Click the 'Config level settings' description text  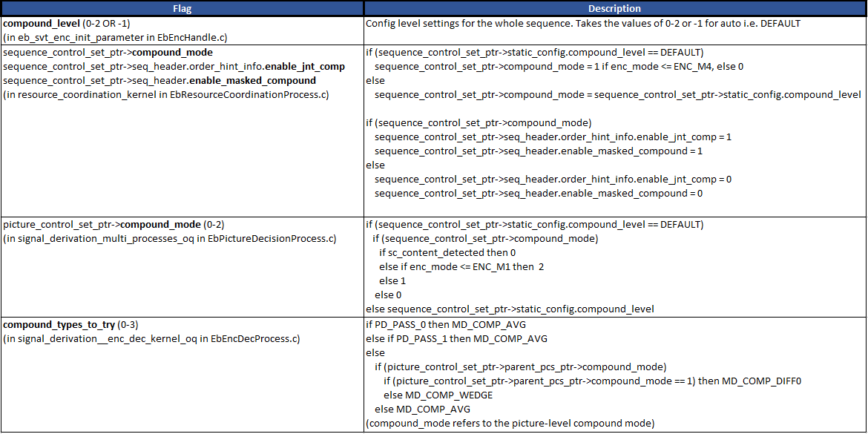[x=582, y=23]
